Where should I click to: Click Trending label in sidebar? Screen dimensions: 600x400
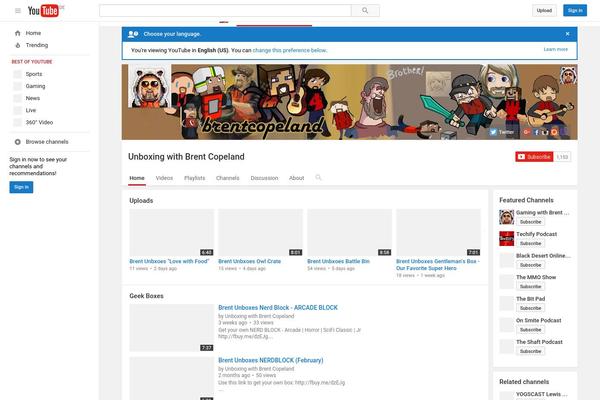click(x=37, y=45)
